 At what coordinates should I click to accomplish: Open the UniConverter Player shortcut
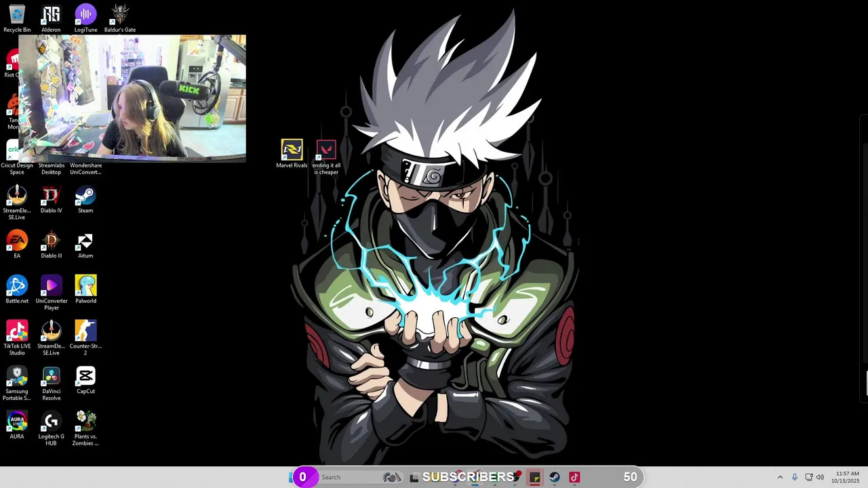coord(52,293)
